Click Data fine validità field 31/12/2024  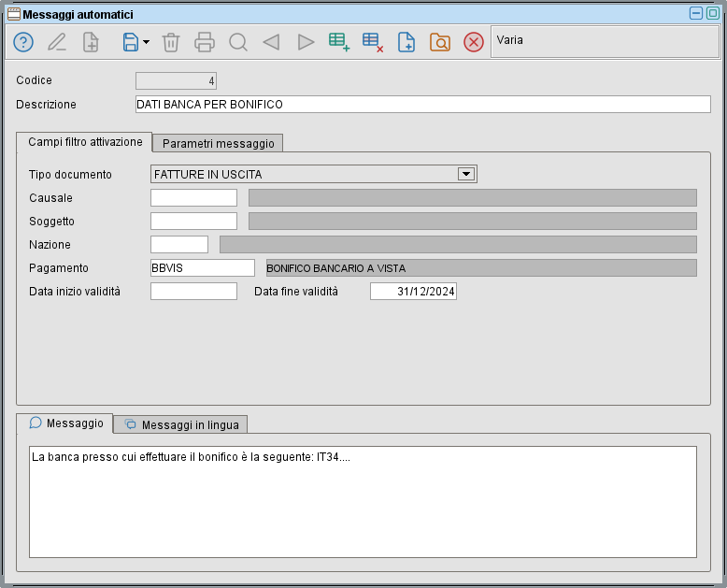tap(414, 292)
